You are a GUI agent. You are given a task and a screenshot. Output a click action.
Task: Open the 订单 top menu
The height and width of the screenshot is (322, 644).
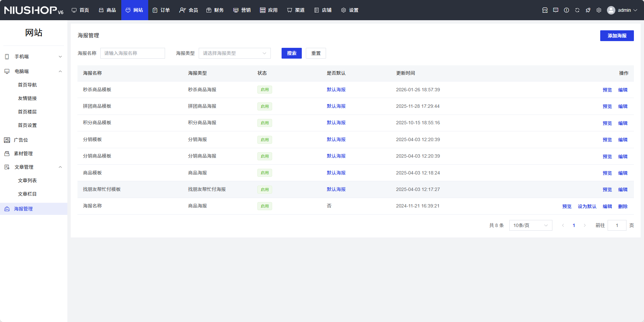[x=161, y=10]
